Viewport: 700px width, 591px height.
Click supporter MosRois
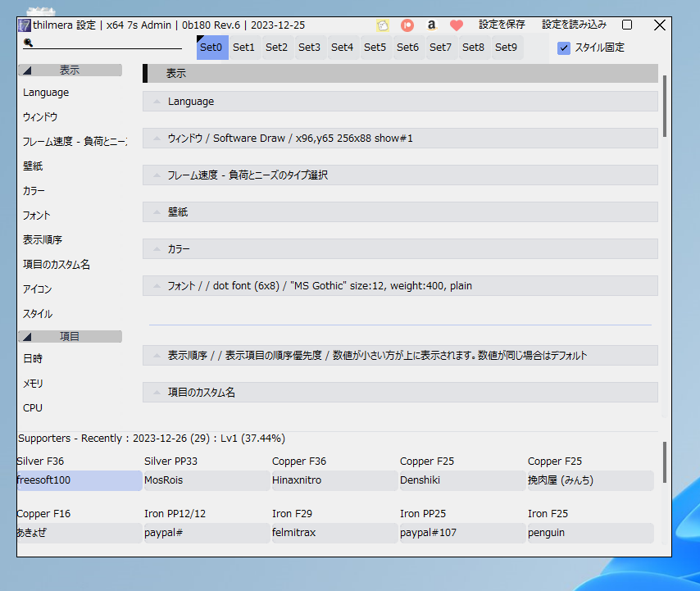tap(207, 480)
